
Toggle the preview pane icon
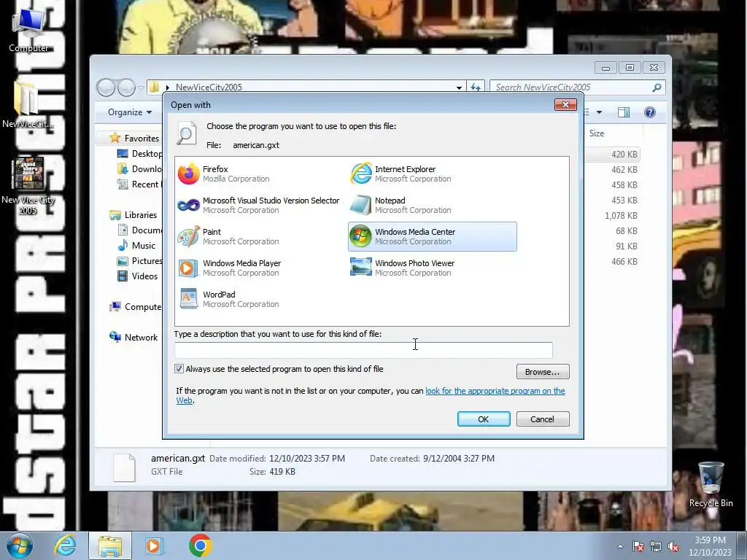point(624,112)
